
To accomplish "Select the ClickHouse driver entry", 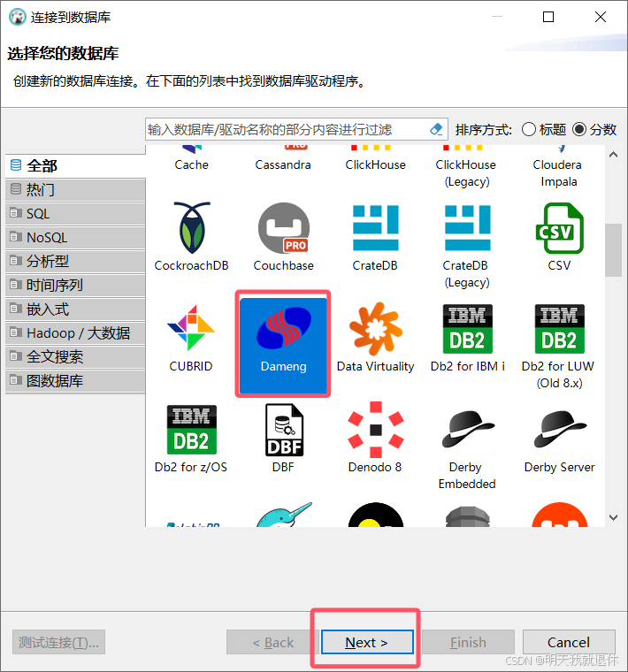I will pyautogui.click(x=375, y=159).
